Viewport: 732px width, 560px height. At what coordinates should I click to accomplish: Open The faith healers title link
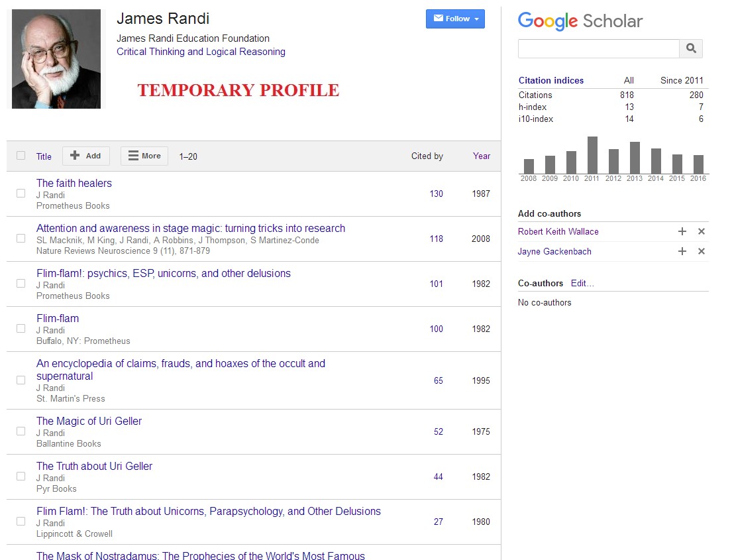[74, 183]
